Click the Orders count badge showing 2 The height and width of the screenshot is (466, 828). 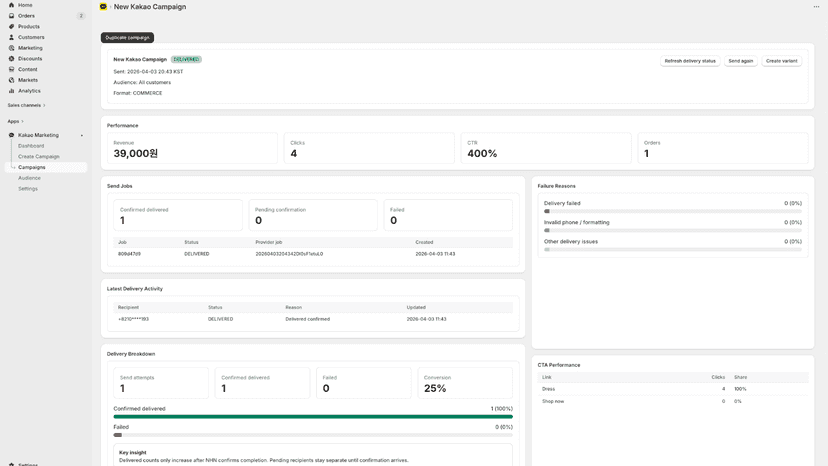pyautogui.click(x=81, y=16)
